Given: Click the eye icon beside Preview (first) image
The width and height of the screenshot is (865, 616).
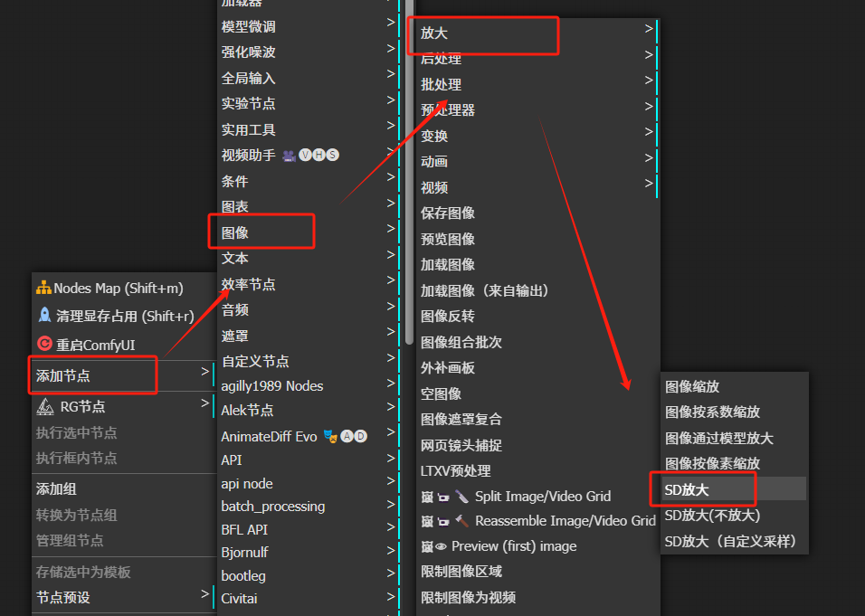Looking at the screenshot, I should pyautogui.click(x=441, y=546).
